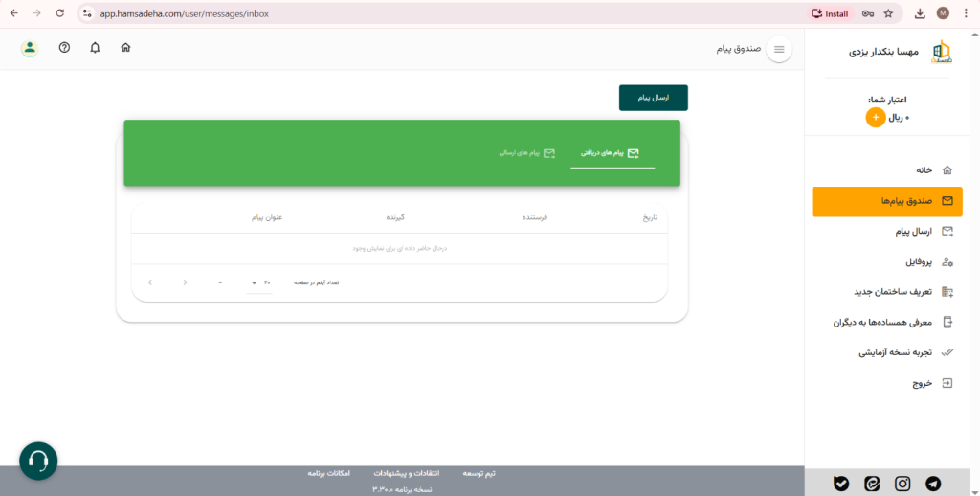The height and width of the screenshot is (496, 980).
Task: Click the browser address bar URL
Action: click(x=185, y=13)
